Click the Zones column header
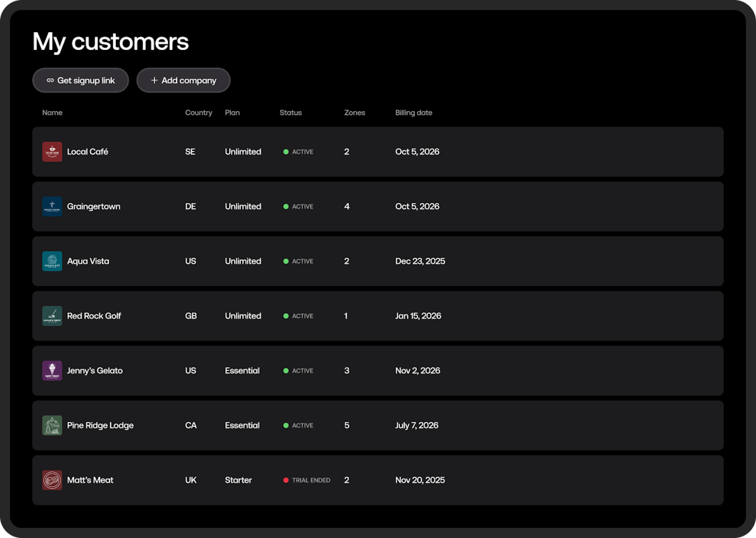 coord(354,113)
